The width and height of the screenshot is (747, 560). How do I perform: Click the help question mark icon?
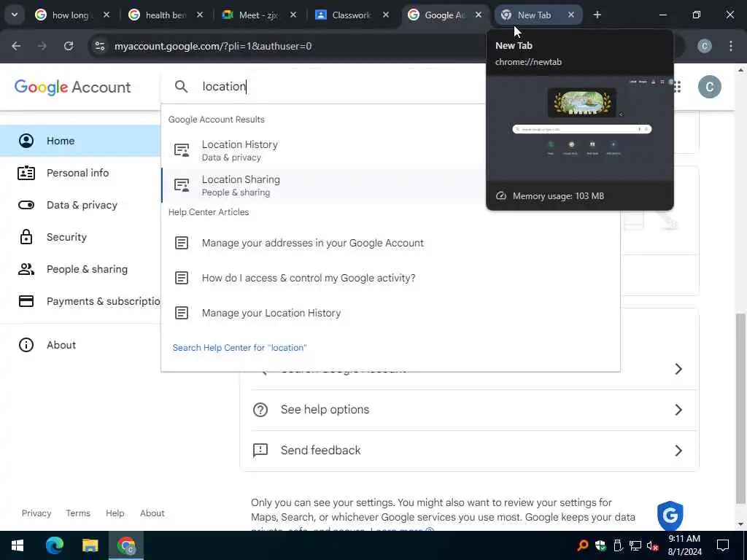(260, 410)
